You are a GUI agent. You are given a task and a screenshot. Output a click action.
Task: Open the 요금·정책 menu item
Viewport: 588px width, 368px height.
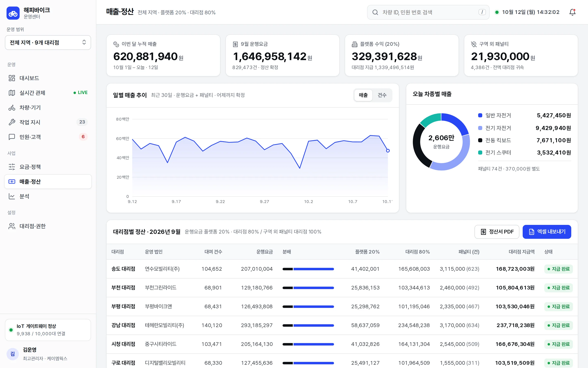pyautogui.click(x=48, y=167)
